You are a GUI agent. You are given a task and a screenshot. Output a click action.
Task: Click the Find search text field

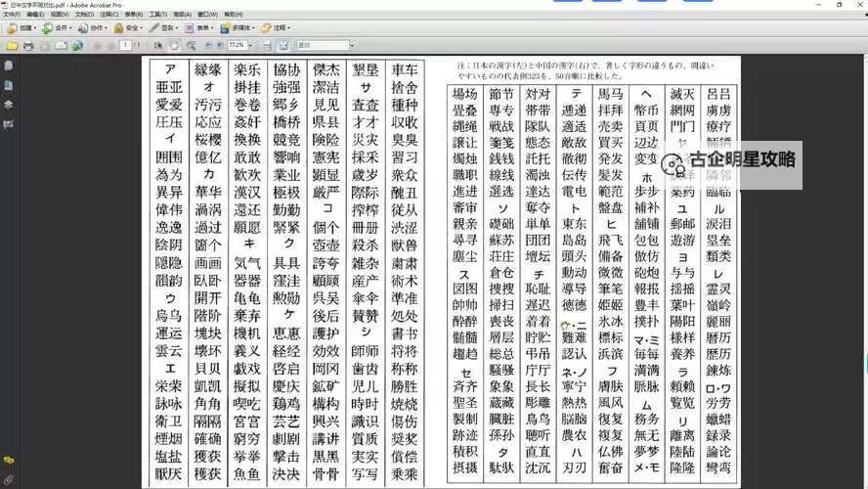coord(323,45)
